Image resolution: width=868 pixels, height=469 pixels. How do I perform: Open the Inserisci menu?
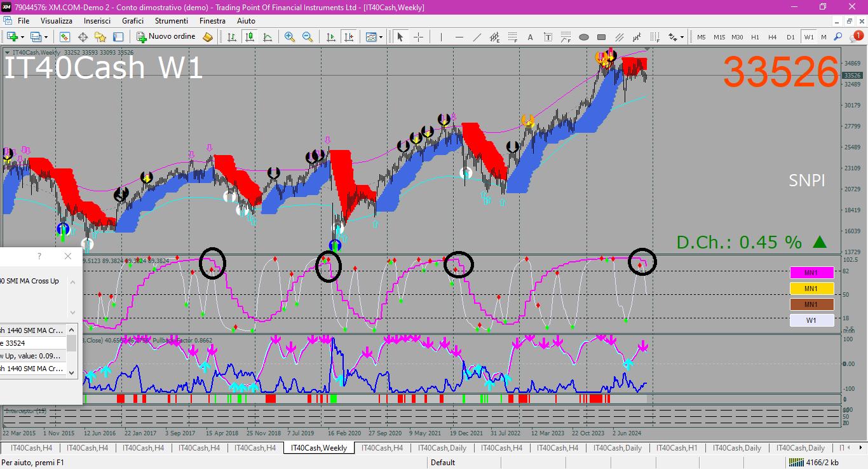97,21
